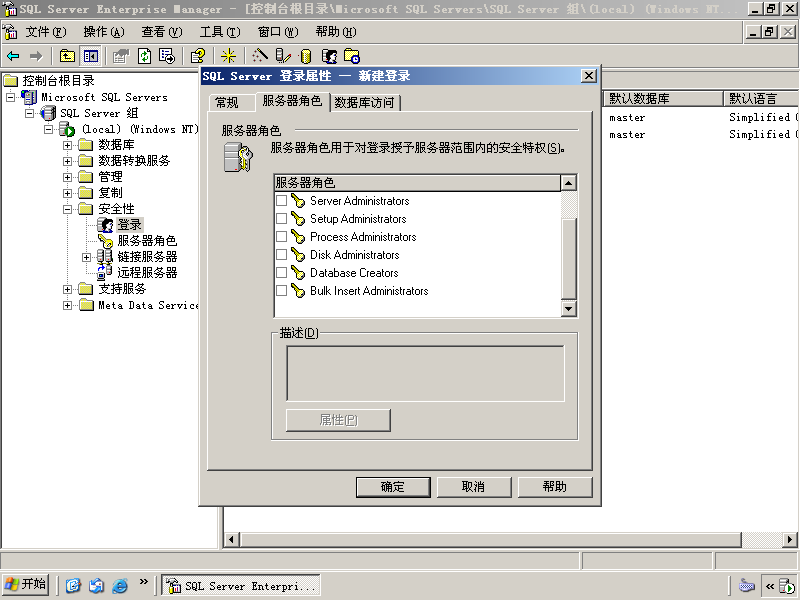Collapse the 安全性 folder node
800x600 pixels.
[67, 209]
